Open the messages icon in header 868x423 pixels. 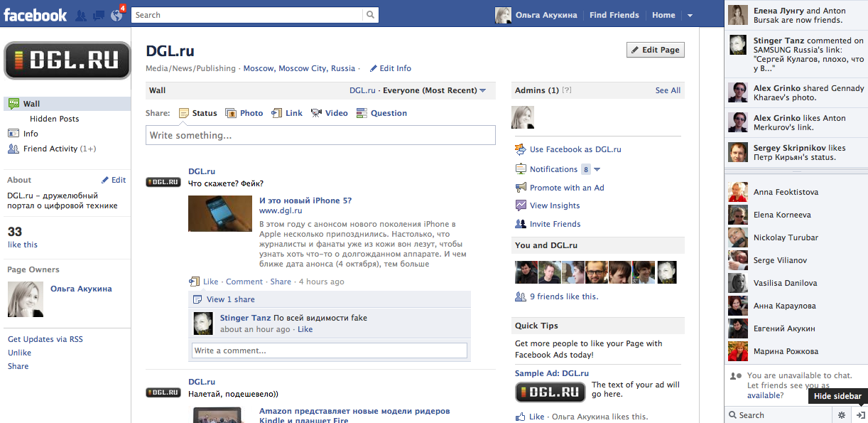(x=99, y=15)
